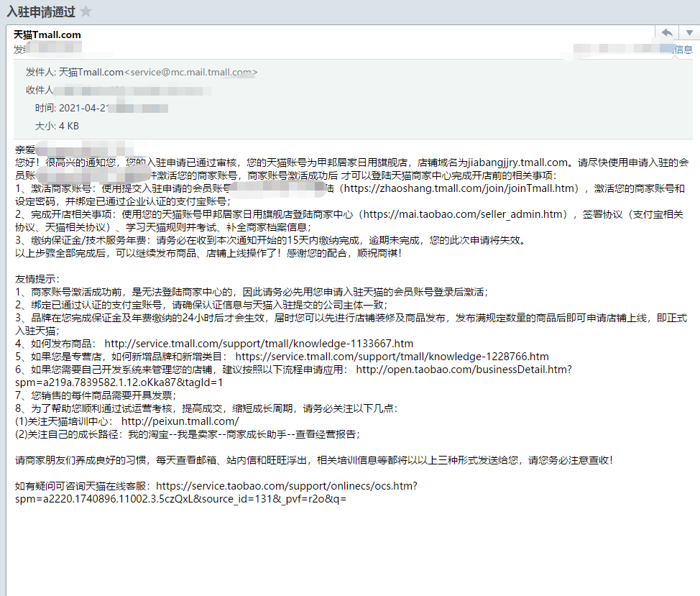Click the 友情提示 heading

coord(37,279)
